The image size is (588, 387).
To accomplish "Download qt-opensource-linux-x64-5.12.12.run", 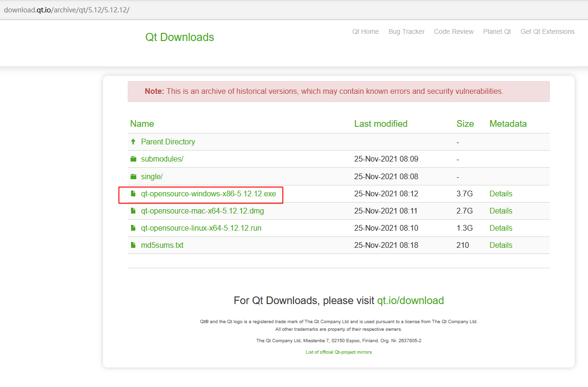I will [x=201, y=228].
